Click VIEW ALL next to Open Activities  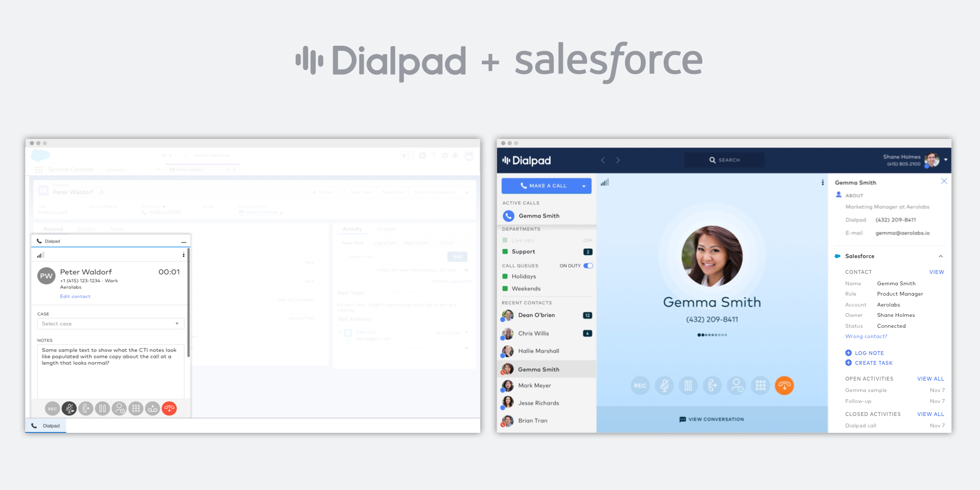(930, 378)
